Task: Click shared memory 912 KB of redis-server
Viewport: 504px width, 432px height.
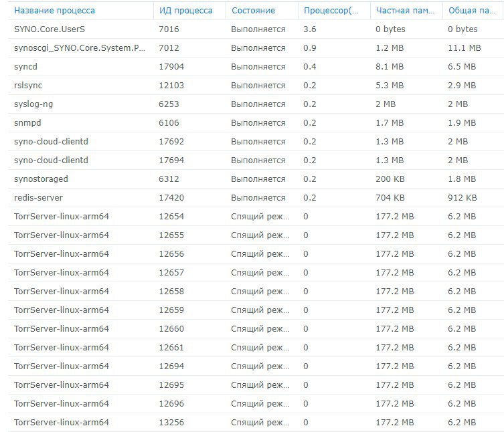Action: (x=463, y=197)
